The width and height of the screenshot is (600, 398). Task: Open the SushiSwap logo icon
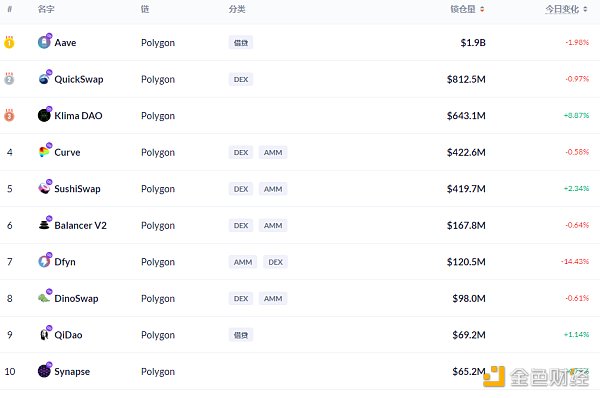pos(44,188)
